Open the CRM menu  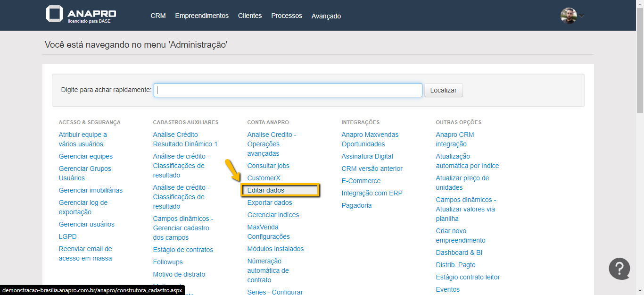[158, 16]
